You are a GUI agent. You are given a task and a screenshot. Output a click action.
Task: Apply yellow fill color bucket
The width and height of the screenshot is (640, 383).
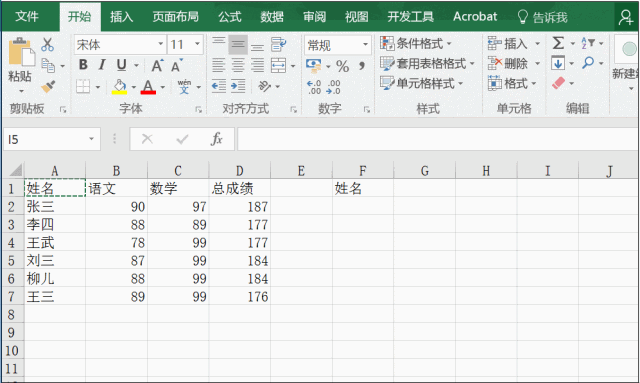point(119,87)
